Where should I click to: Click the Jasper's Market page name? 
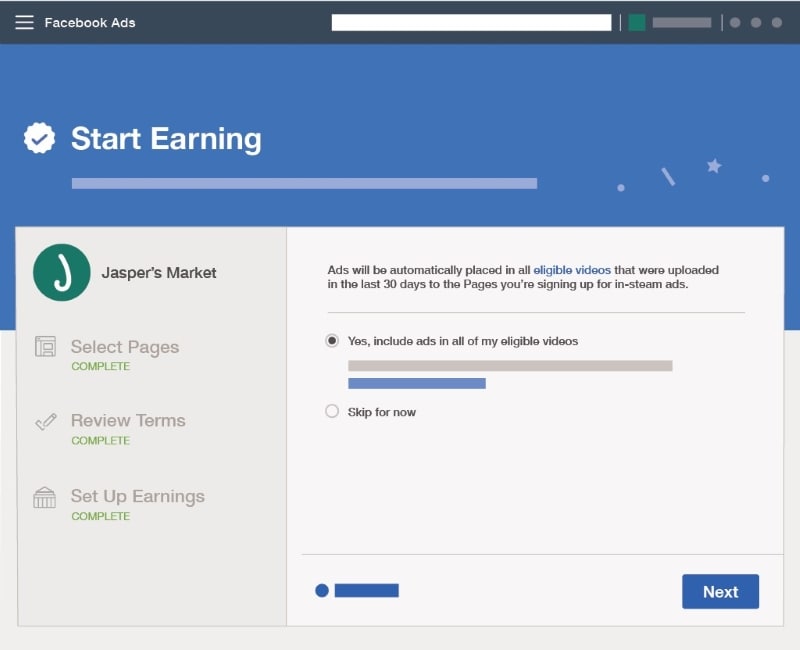[159, 272]
